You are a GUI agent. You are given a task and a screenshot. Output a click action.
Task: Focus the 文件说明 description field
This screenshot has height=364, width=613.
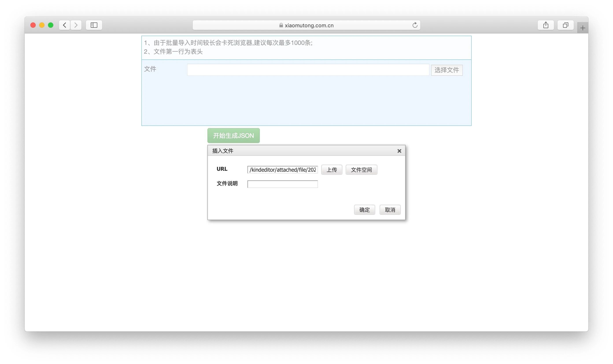pyautogui.click(x=282, y=184)
